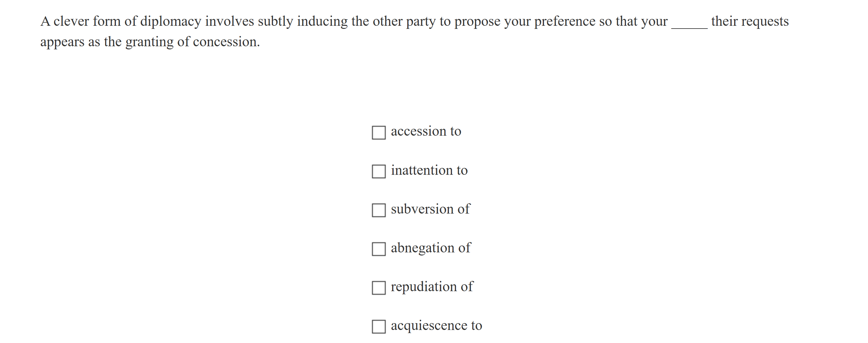Check the "repudiation of" answer option
The image size is (868, 343).
(x=378, y=288)
